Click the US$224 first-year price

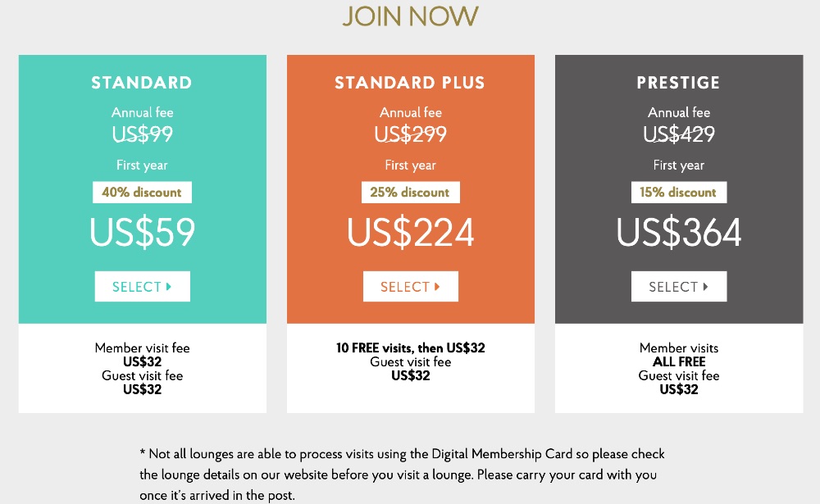410,233
